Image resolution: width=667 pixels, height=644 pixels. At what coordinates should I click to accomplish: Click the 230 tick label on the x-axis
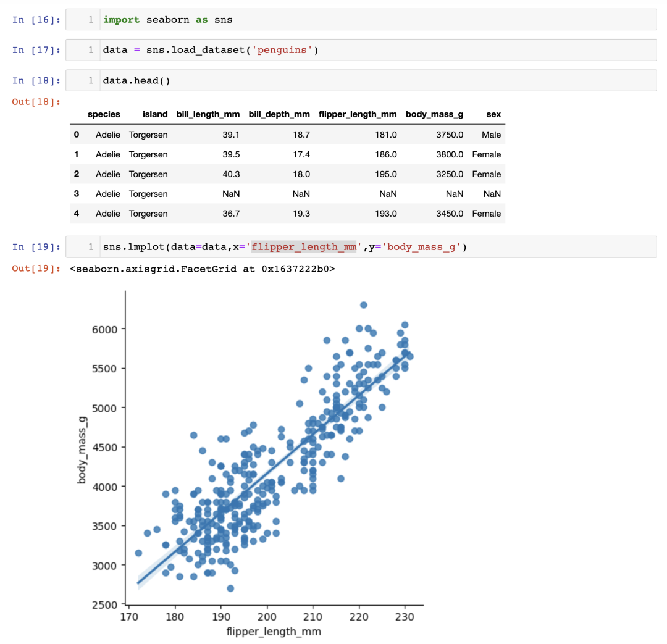point(405,617)
